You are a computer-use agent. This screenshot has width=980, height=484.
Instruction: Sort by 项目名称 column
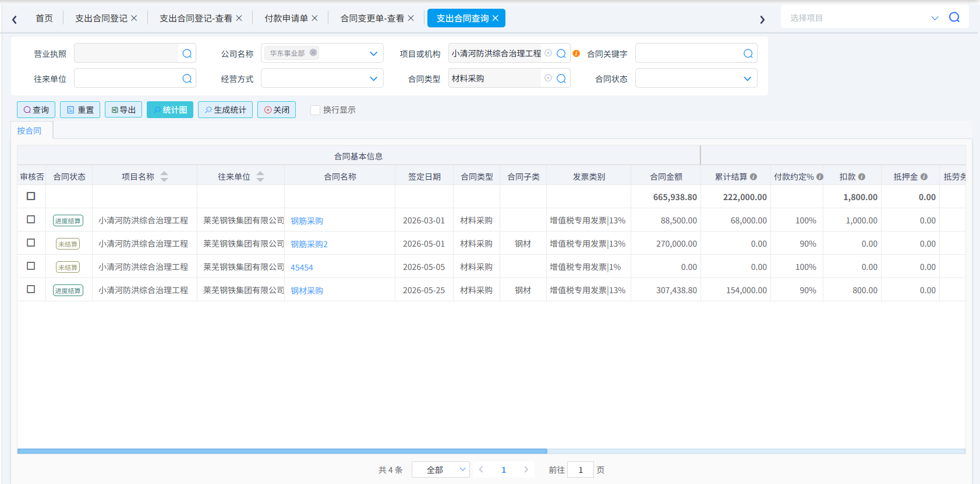[164, 176]
